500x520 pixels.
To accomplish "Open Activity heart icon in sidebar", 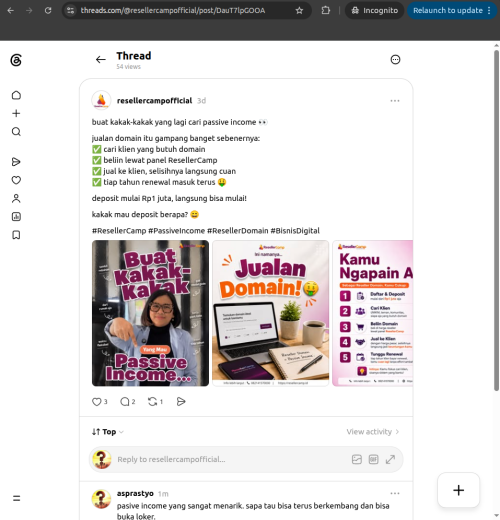I will (x=16, y=180).
